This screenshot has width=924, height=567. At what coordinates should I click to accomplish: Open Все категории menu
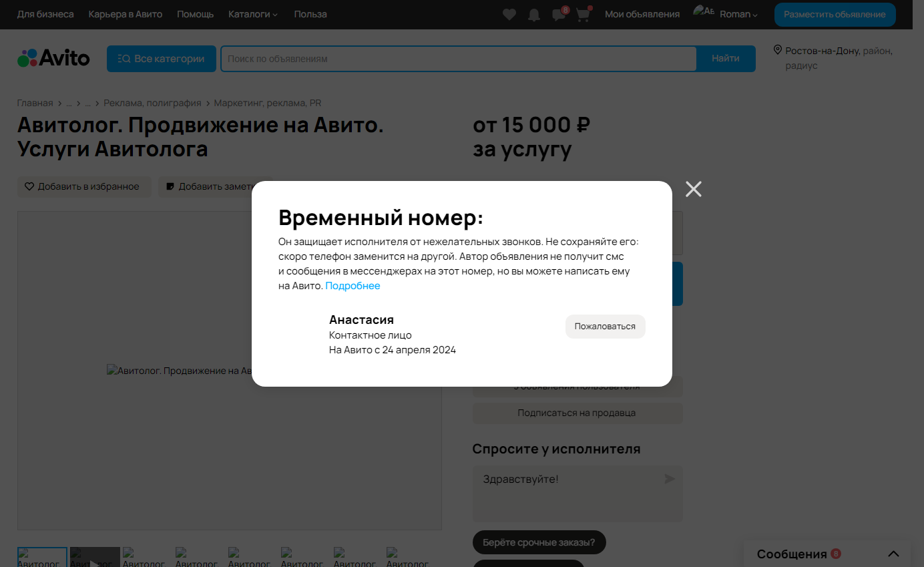point(162,59)
